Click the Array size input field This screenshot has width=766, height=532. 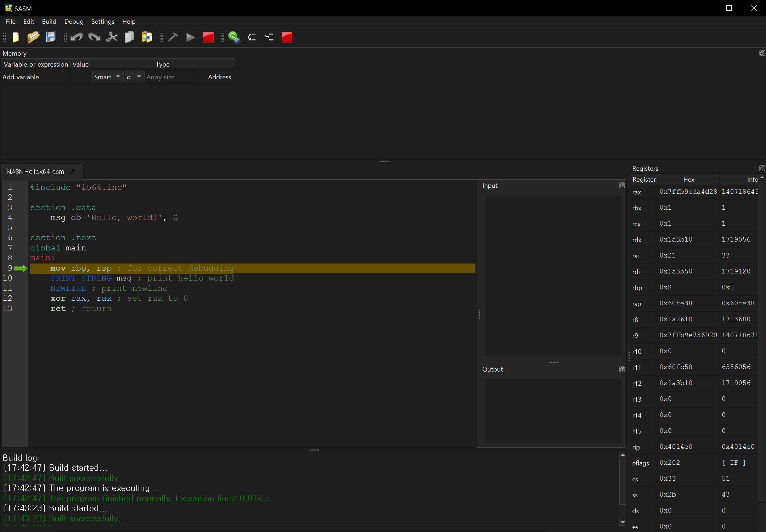(x=170, y=77)
